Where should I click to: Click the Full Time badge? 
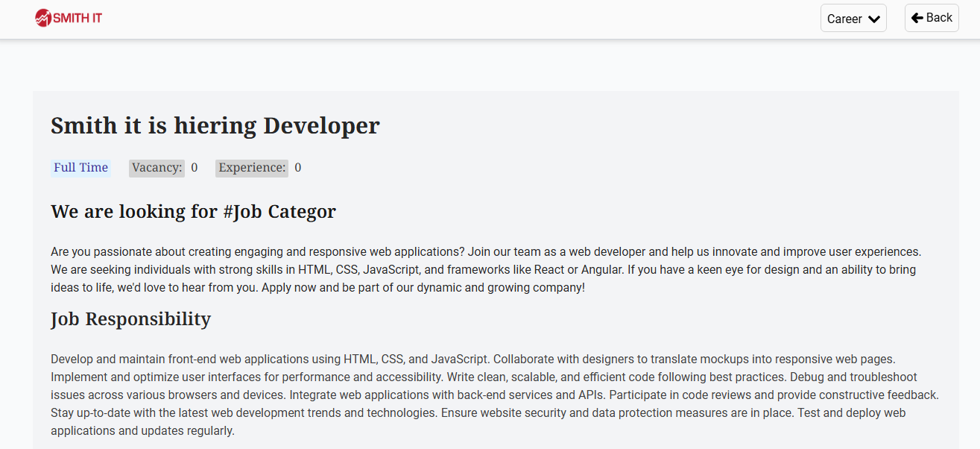(80, 168)
